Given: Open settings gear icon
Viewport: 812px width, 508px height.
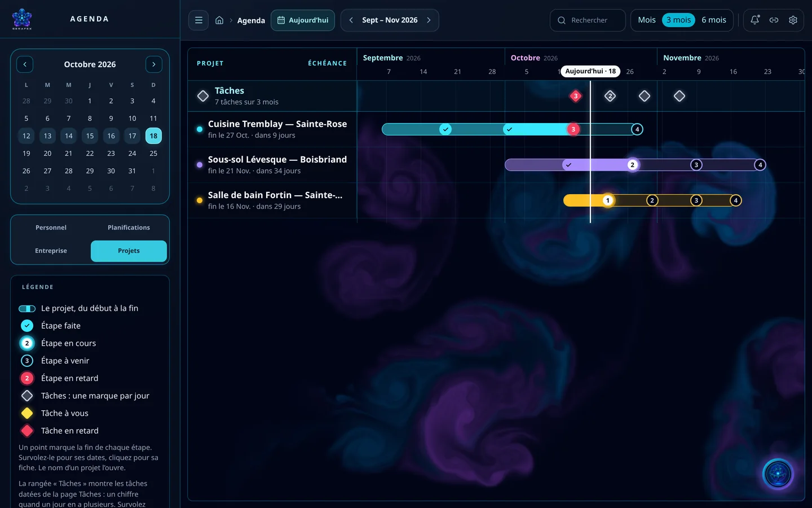Looking at the screenshot, I should click(x=793, y=20).
